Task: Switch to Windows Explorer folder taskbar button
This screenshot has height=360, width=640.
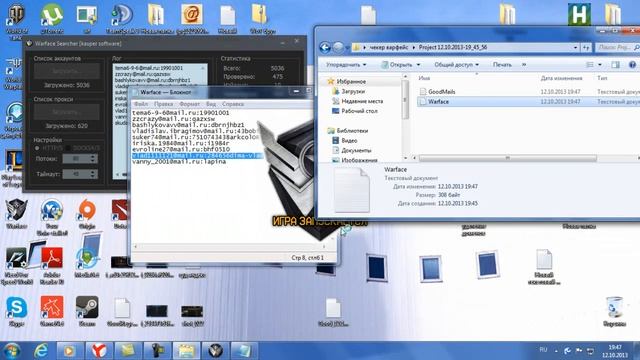Action: (187, 351)
